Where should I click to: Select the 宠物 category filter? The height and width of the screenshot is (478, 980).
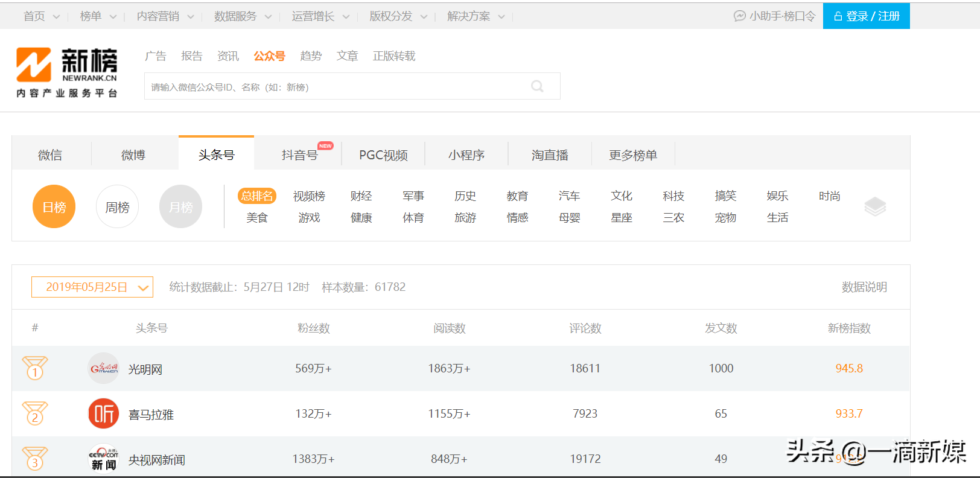tap(725, 217)
